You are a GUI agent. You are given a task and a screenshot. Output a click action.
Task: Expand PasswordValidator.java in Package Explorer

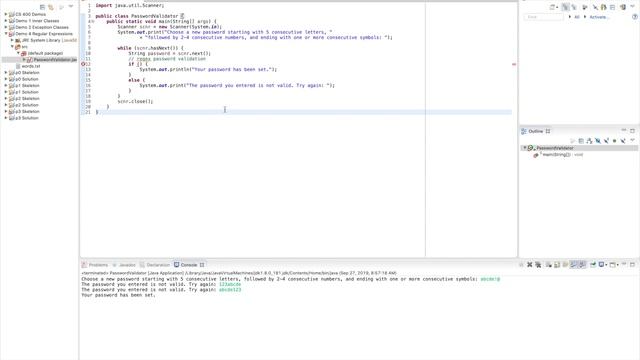coord(24,60)
